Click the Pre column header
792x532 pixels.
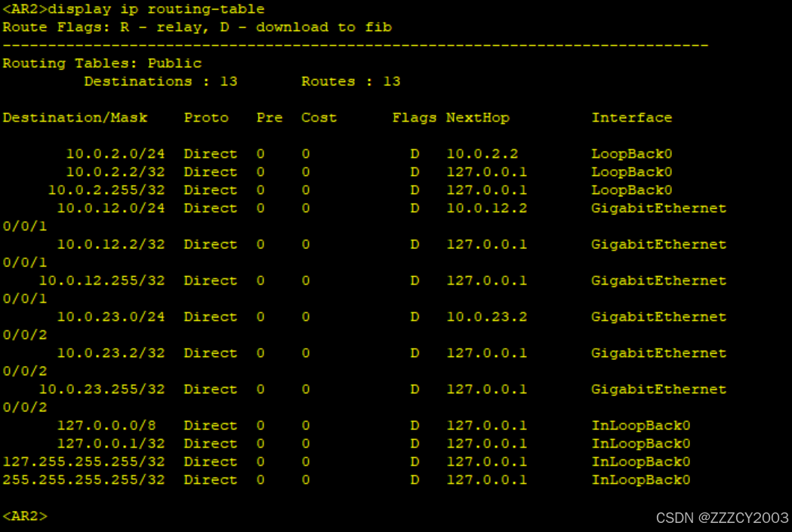pos(270,118)
